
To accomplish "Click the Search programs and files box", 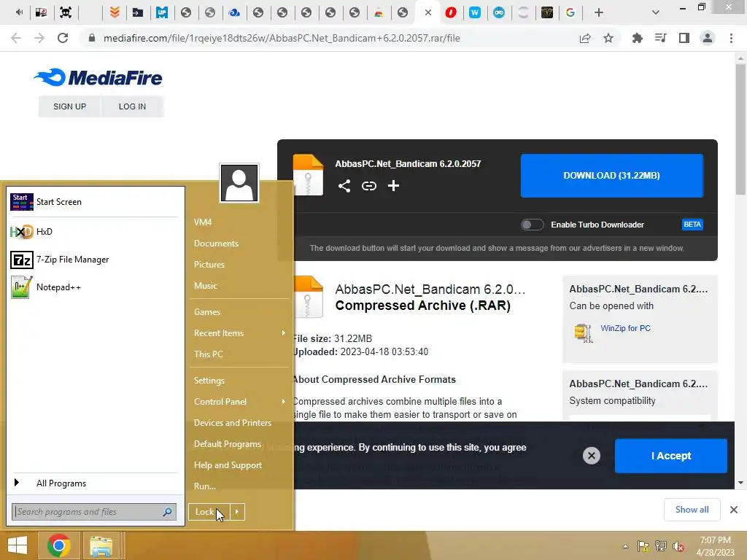I will [94, 512].
